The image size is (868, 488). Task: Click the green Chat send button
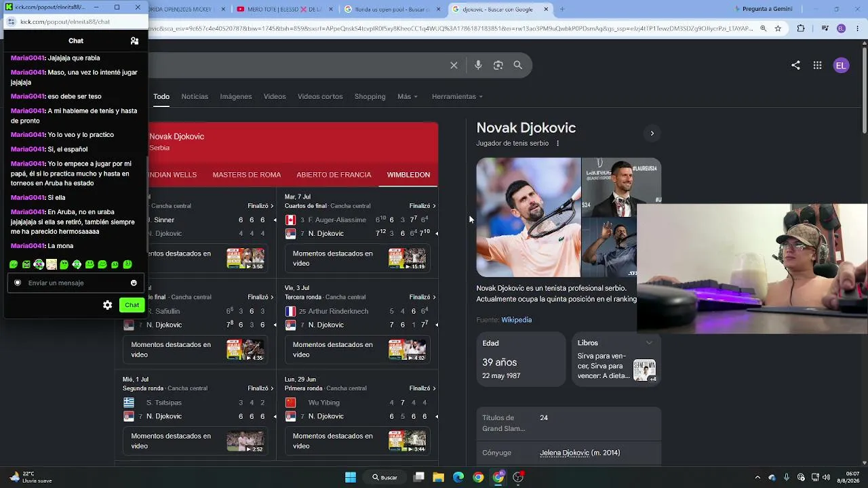132,305
